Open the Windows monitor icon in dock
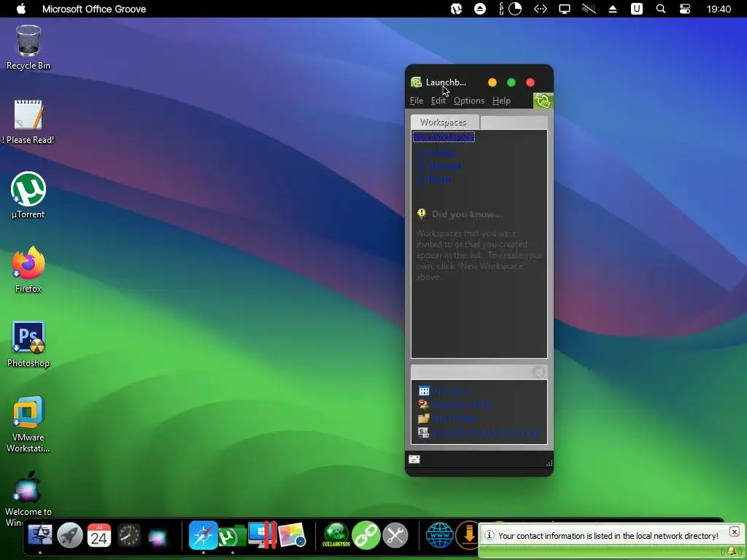Image resolution: width=747 pixels, height=560 pixels. 263,535
